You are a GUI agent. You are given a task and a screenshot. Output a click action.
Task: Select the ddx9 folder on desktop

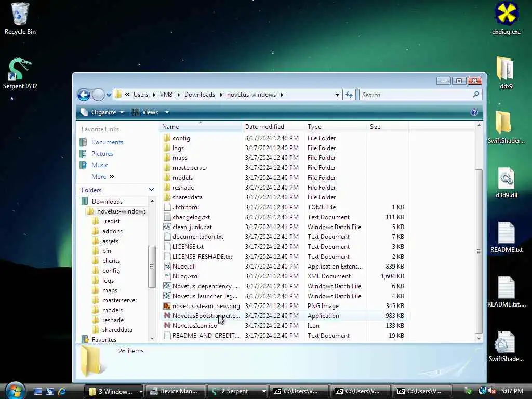coord(506,73)
